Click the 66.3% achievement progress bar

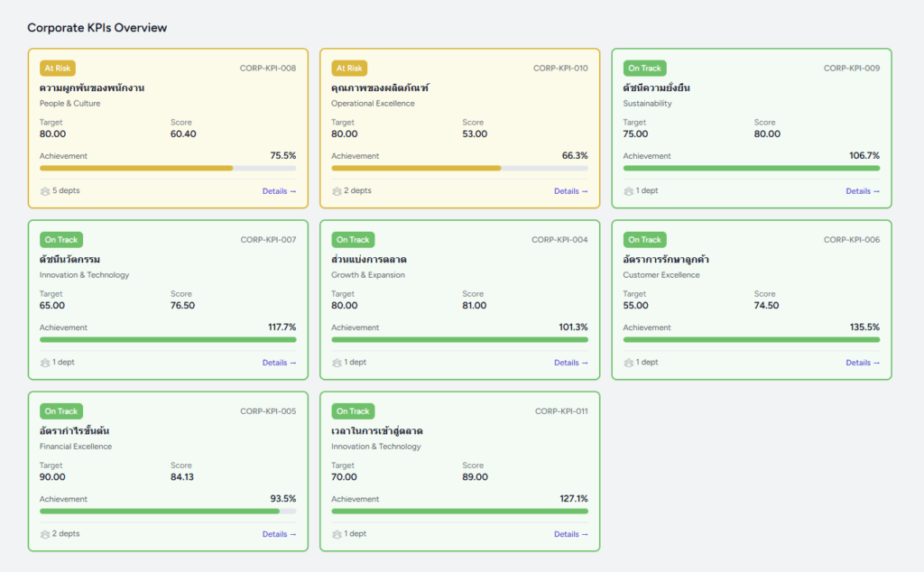point(459,168)
